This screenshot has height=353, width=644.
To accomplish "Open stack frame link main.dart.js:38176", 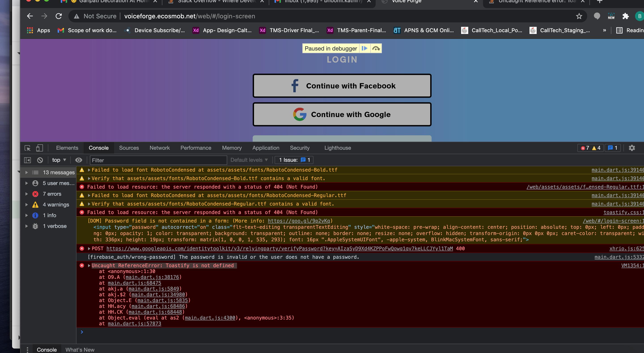I will (x=152, y=277).
